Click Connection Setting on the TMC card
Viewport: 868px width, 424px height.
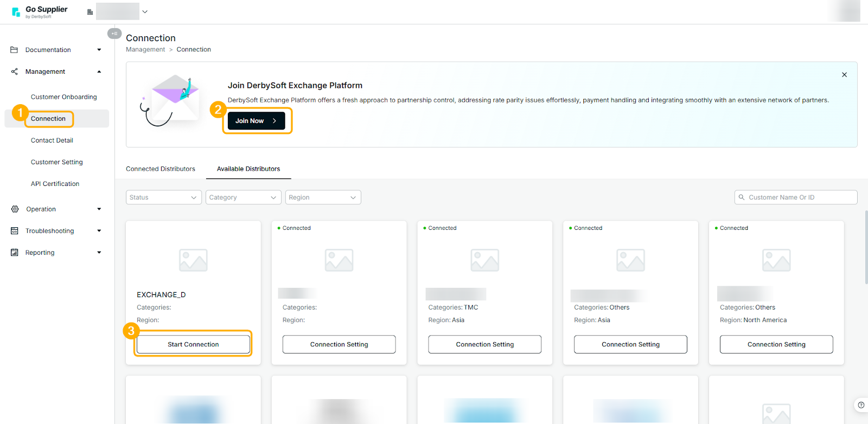485,344
